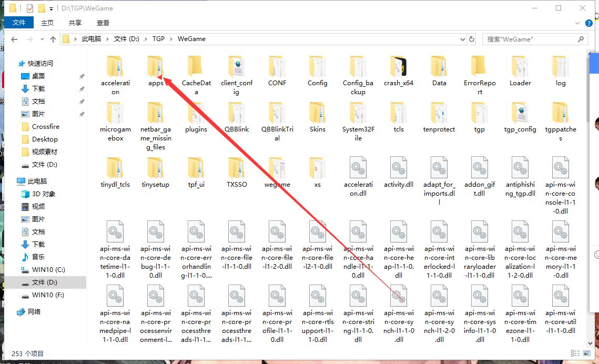This screenshot has height=364, width=599.
Task: Go back to previous folder
Action: [x=15, y=39]
